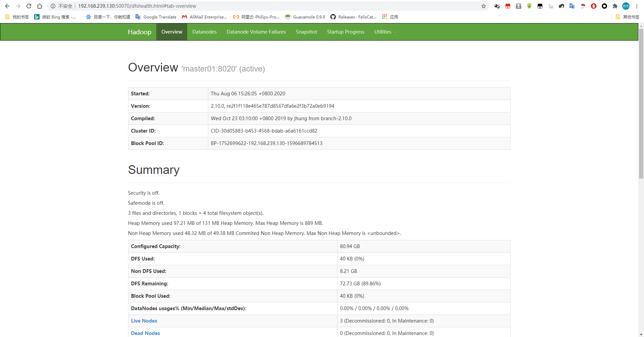Click the 'Security is off.' text
This screenshot has width=644, height=337.
pos(144,193)
